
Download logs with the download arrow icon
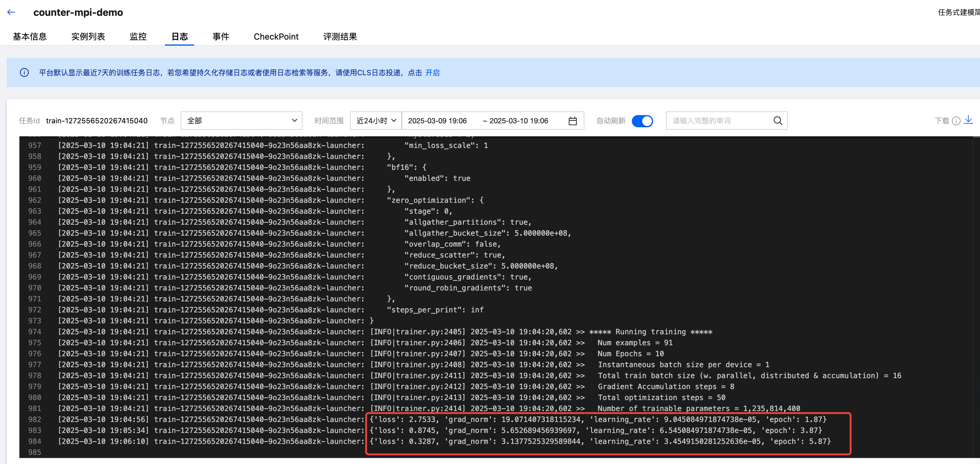(x=968, y=120)
